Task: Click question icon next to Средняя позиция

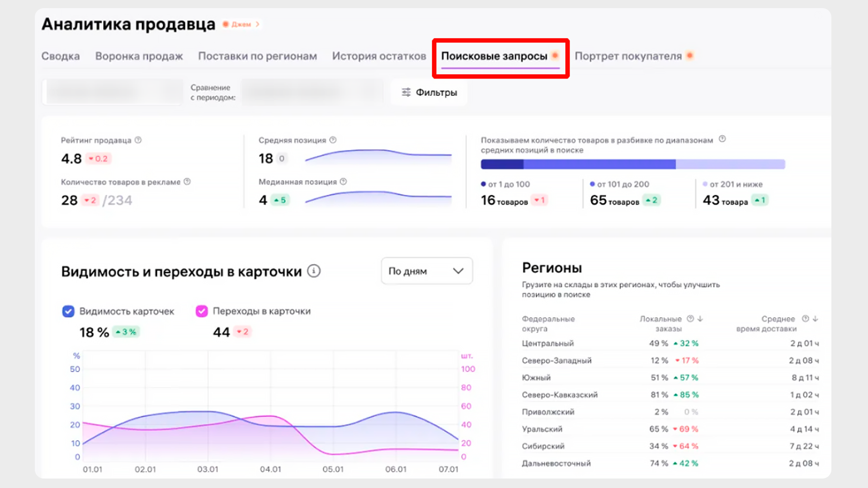Action: pos(333,140)
